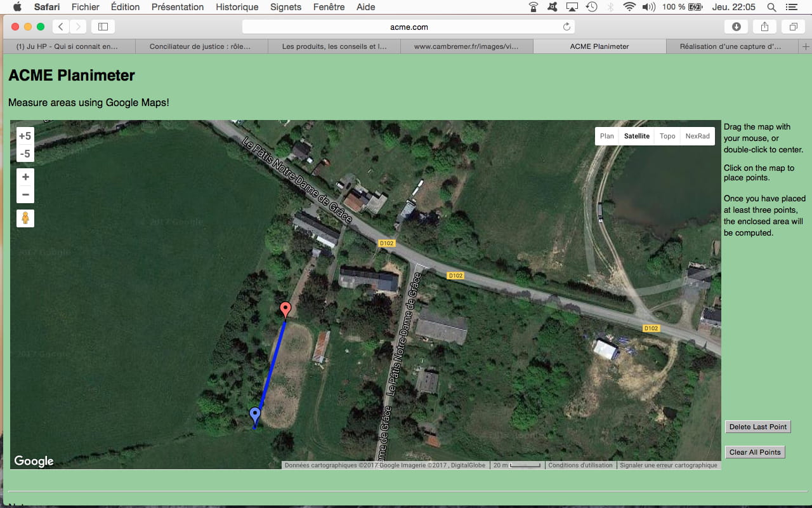Select the Satellite map view
The width and height of the screenshot is (812, 508).
click(x=636, y=136)
